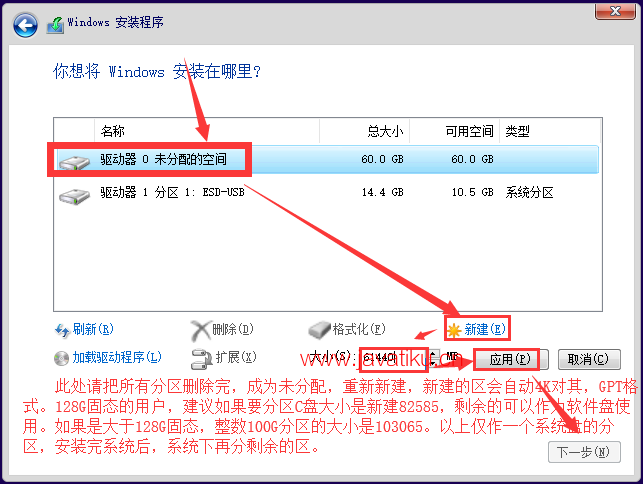The width and height of the screenshot is (643, 484).
Task: Proceed with the 下一步(N) button
Action: 584,452
